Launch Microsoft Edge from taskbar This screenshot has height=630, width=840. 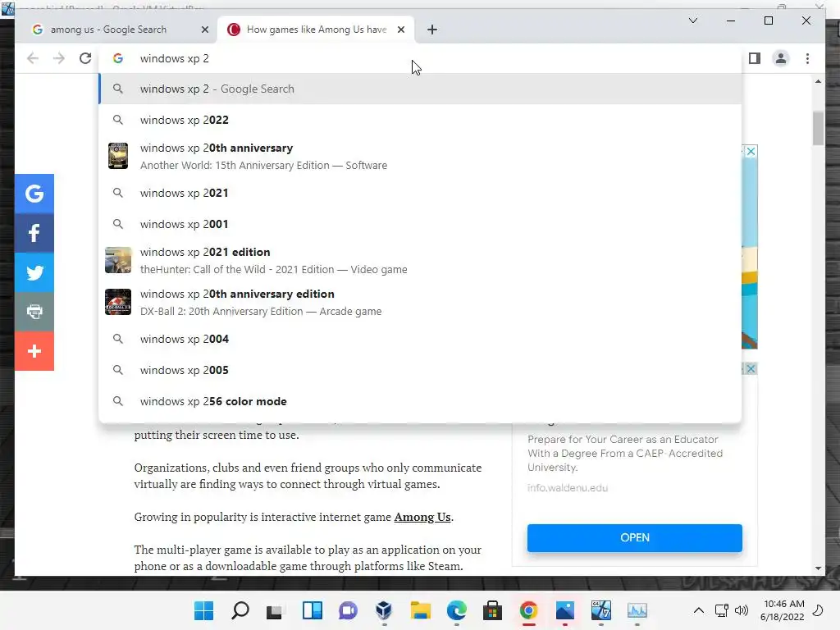pos(456,610)
